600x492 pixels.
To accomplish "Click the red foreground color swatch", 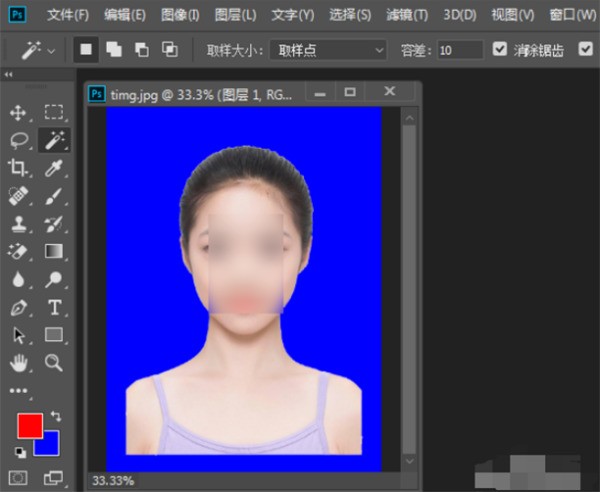I will [30, 425].
